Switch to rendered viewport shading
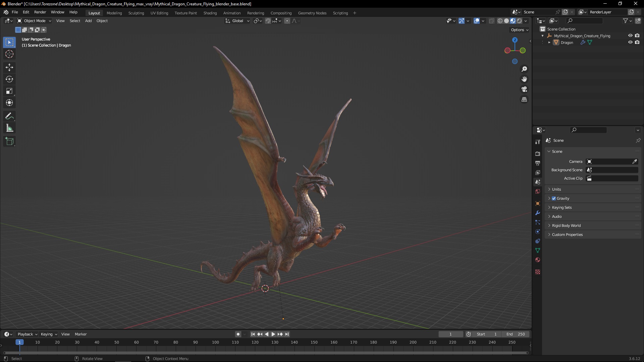644x362 pixels. (x=519, y=21)
